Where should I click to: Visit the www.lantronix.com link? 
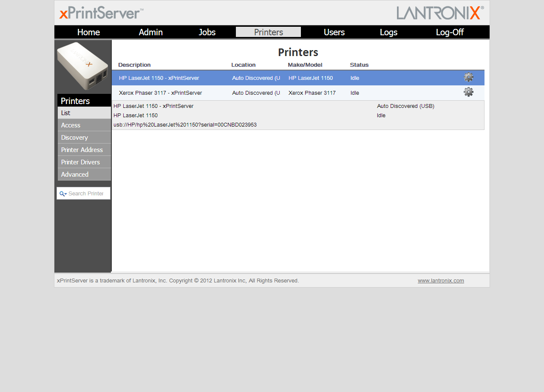tap(441, 281)
